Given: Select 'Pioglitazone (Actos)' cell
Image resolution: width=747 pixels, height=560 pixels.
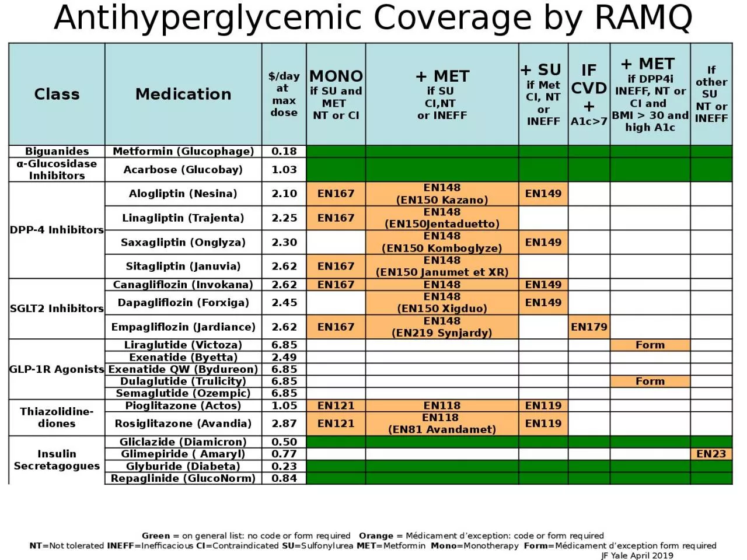Looking at the screenshot, I should click(x=183, y=405).
